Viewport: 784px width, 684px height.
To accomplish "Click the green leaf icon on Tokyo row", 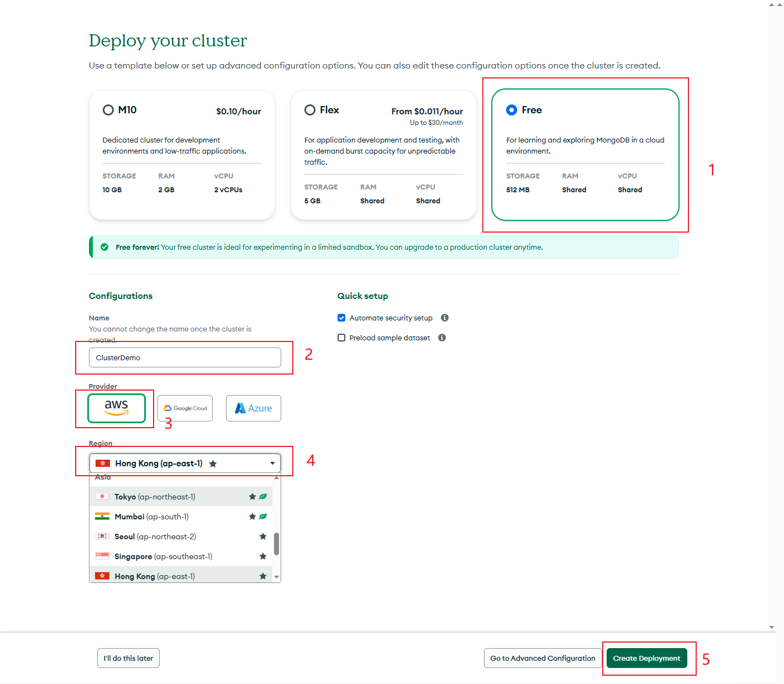I will click(x=263, y=497).
